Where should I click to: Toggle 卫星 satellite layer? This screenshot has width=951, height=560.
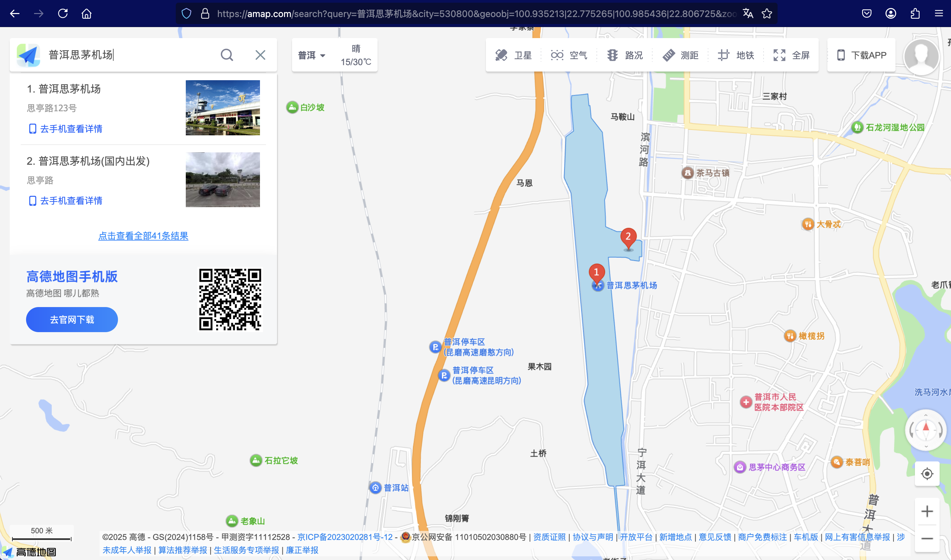click(513, 55)
